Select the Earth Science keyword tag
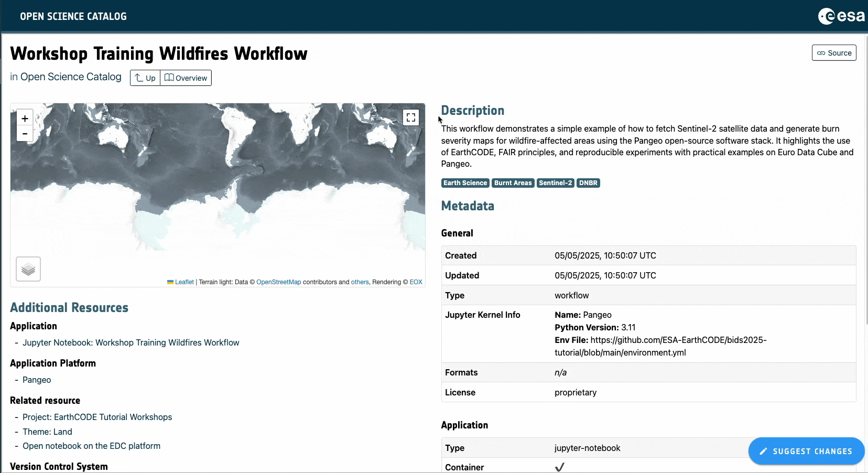 tap(465, 183)
